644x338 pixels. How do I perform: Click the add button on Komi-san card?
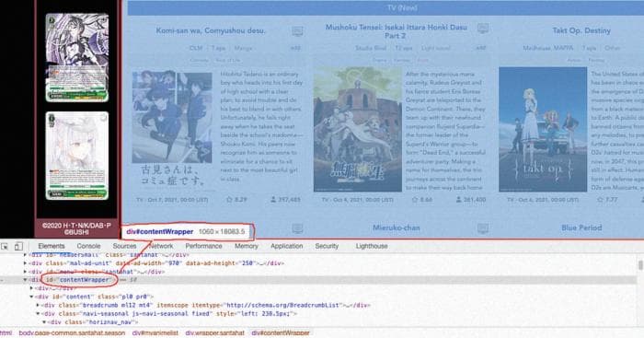point(295,48)
